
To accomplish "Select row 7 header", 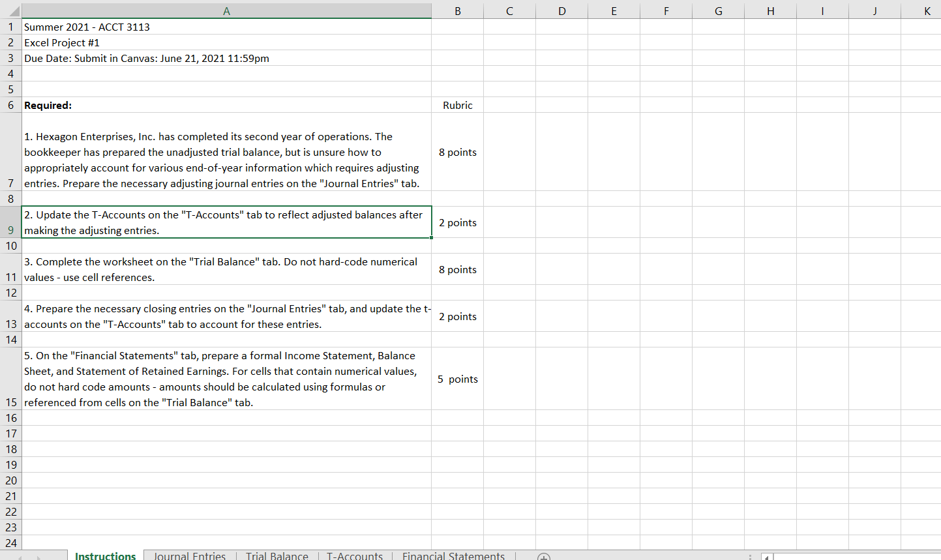I will click(10, 152).
